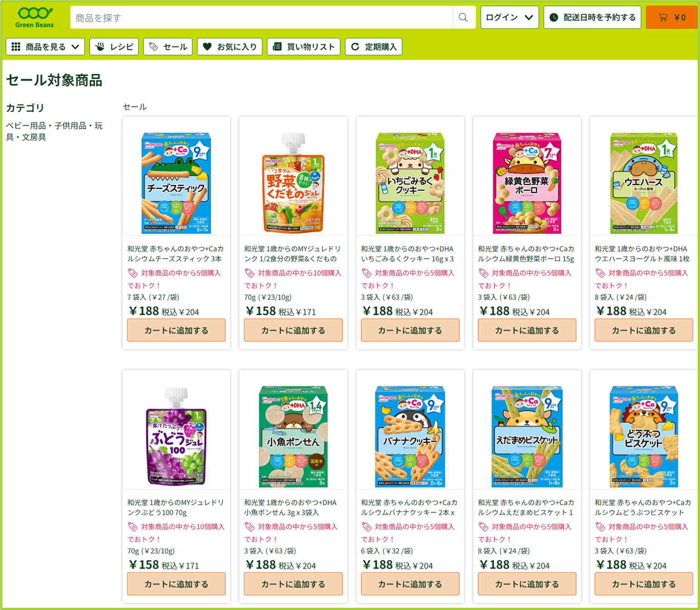
Task: Click the clock icon for delivery reservation
Action: (x=554, y=18)
